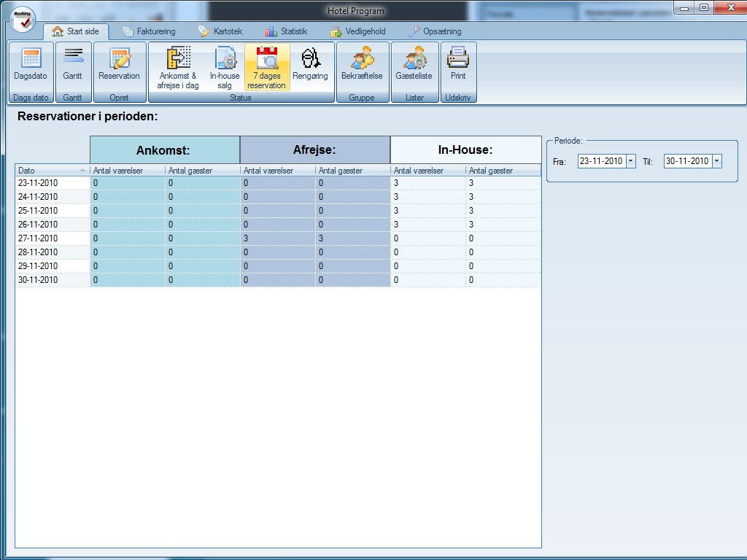Expand the Til date dropdown
The image size is (747, 560).
point(717,161)
